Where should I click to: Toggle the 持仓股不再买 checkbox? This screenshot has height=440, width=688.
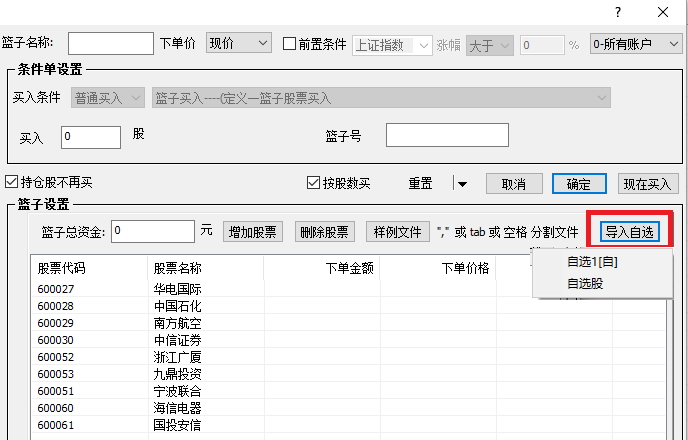pos(12,183)
